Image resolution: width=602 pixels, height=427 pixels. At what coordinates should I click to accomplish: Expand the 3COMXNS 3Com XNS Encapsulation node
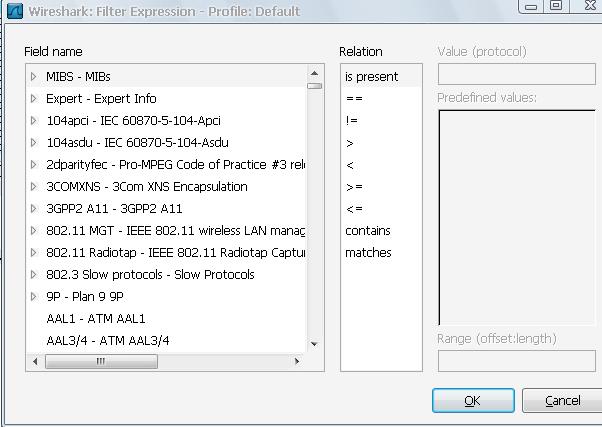34,187
